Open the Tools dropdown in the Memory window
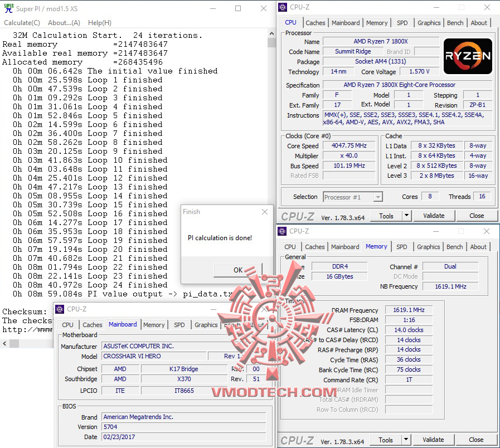The width and height of the screenshot is (500, 448). pos(390,440)
